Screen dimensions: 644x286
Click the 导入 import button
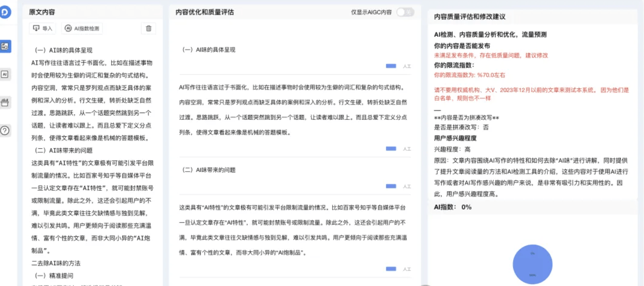42,29
